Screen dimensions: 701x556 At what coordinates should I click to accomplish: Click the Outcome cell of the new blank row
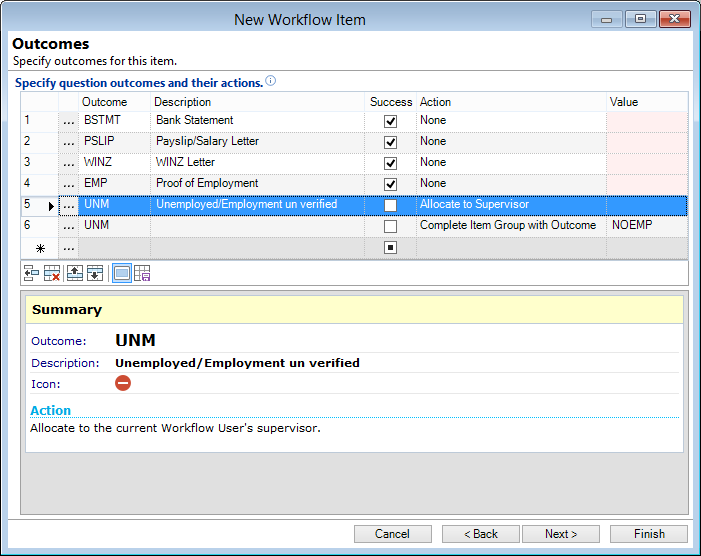click(x=114, y=248)
